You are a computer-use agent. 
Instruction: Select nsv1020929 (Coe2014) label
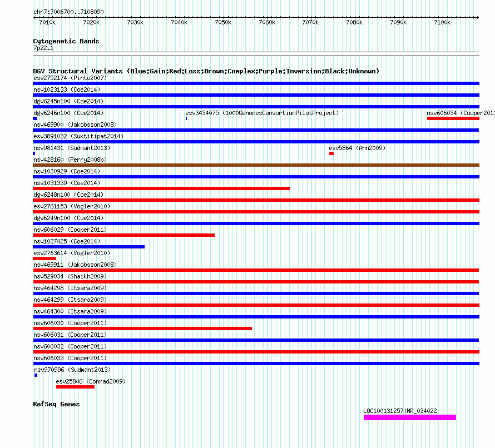(67, 171)
